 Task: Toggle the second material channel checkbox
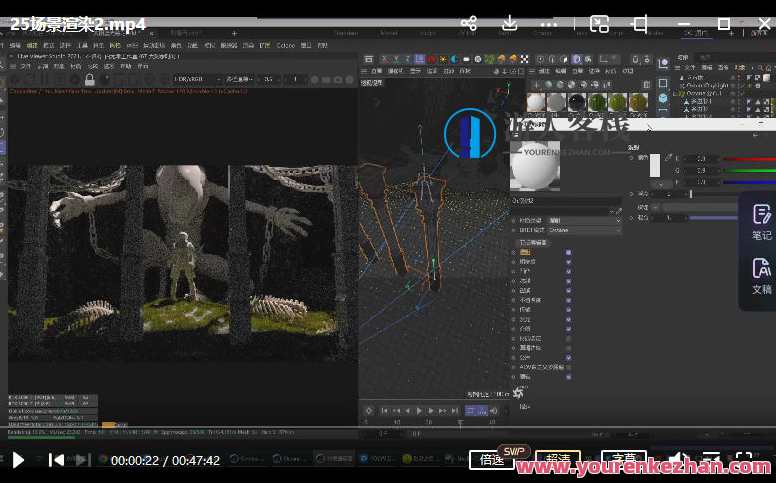[x=568, y=262]
